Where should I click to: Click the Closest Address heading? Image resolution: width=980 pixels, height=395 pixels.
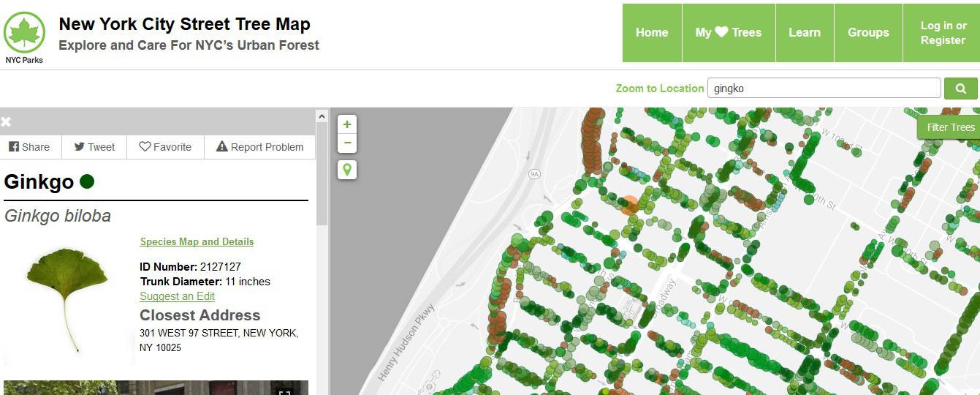coord(200,315)
